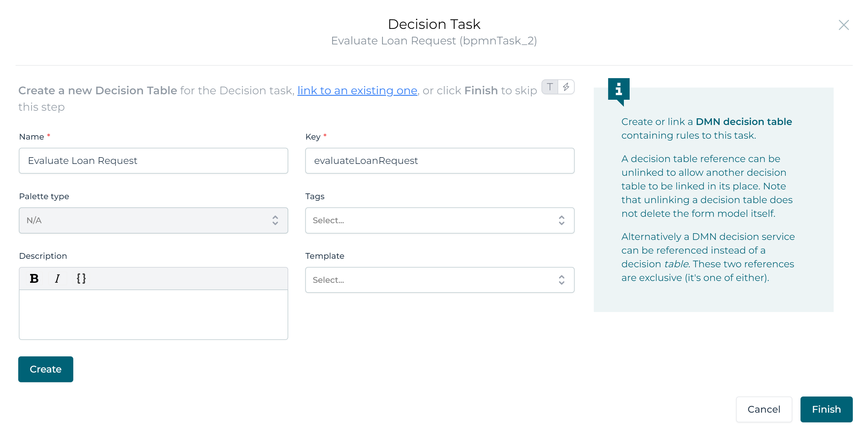Click the Create button
This screenshot has width=868, height=440.
point(46,369)
